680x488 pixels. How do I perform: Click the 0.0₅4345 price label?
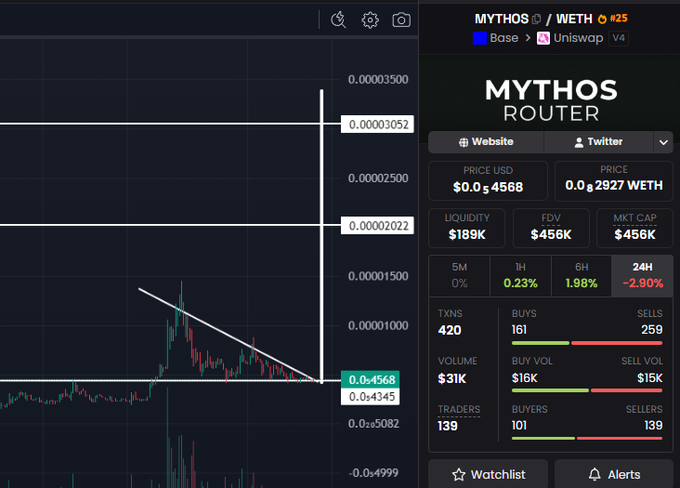pyautogui.click(x=370, y=397)
